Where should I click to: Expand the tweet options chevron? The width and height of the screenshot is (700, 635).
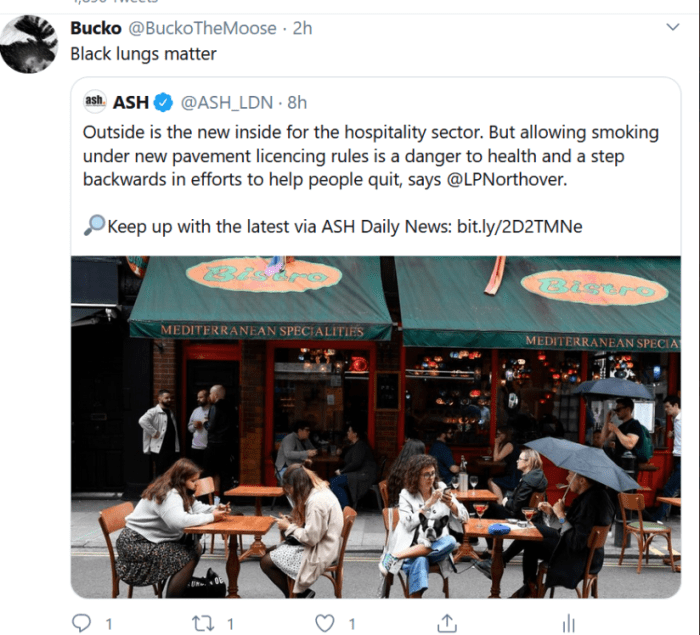pyautogui.click(x=672, y=27)
